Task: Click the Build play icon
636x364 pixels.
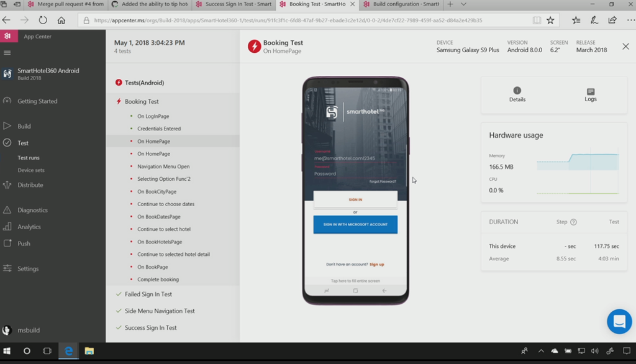Action: 7,126
